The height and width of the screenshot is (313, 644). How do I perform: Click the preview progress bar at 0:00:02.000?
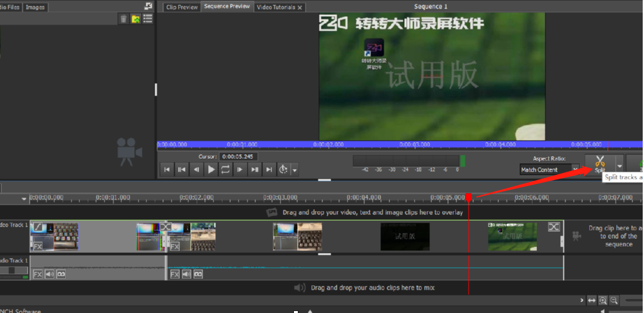(329, 145)
